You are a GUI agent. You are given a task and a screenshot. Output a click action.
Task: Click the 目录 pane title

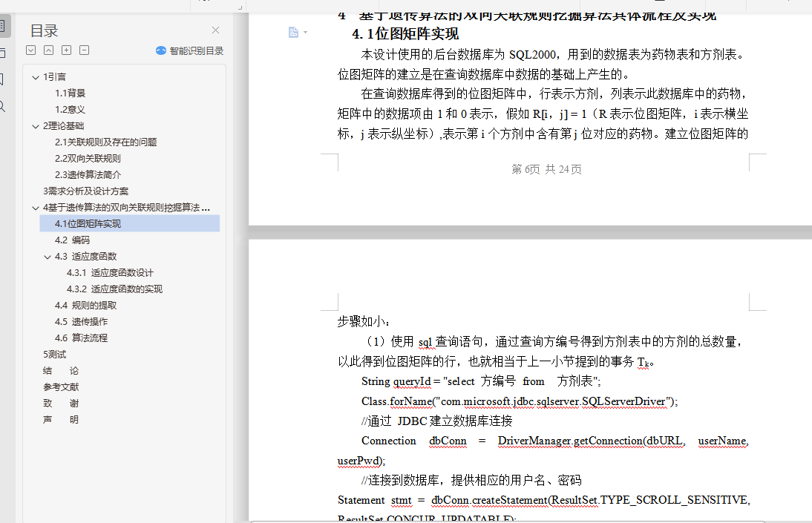(44, 30)
